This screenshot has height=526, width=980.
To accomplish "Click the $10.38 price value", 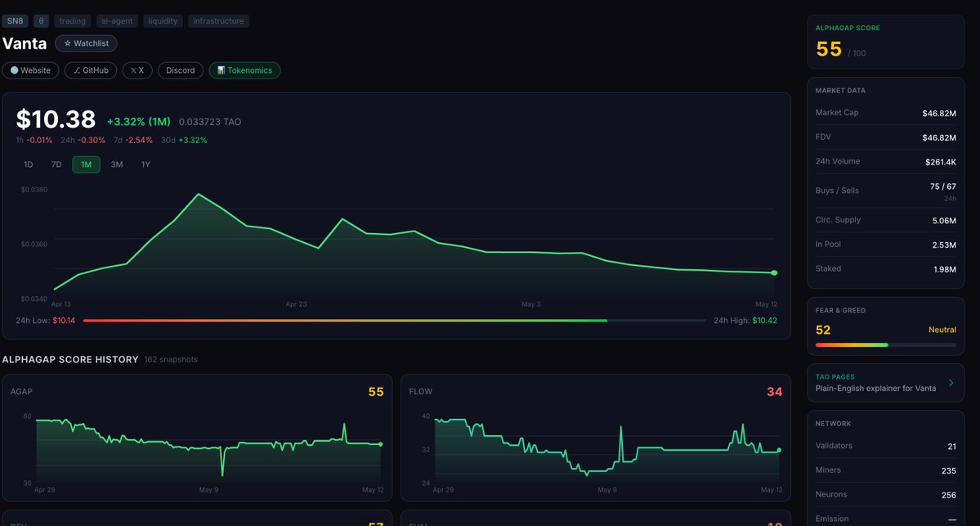I will click(x=56, y=119).
